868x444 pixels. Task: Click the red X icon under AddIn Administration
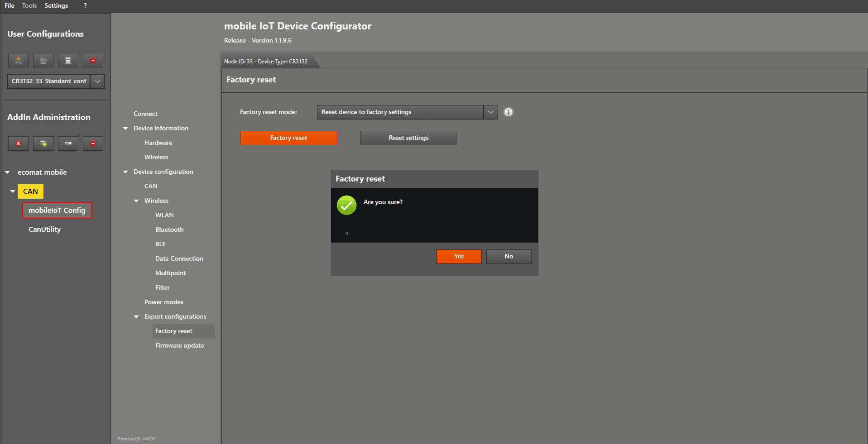coord(18,143)
